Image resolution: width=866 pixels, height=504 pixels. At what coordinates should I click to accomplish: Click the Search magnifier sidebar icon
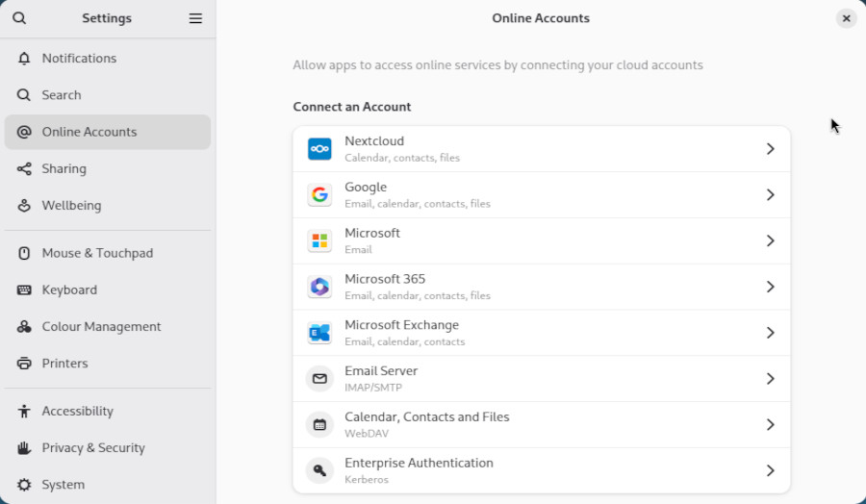pyautogui.click(x=24, y=95)
